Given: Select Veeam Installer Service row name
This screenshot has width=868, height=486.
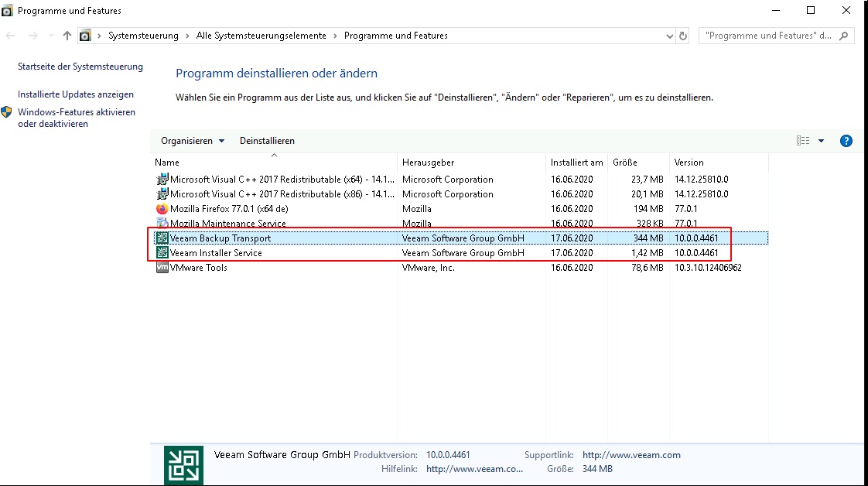Looking at the screenshot, I should point(216,252).
